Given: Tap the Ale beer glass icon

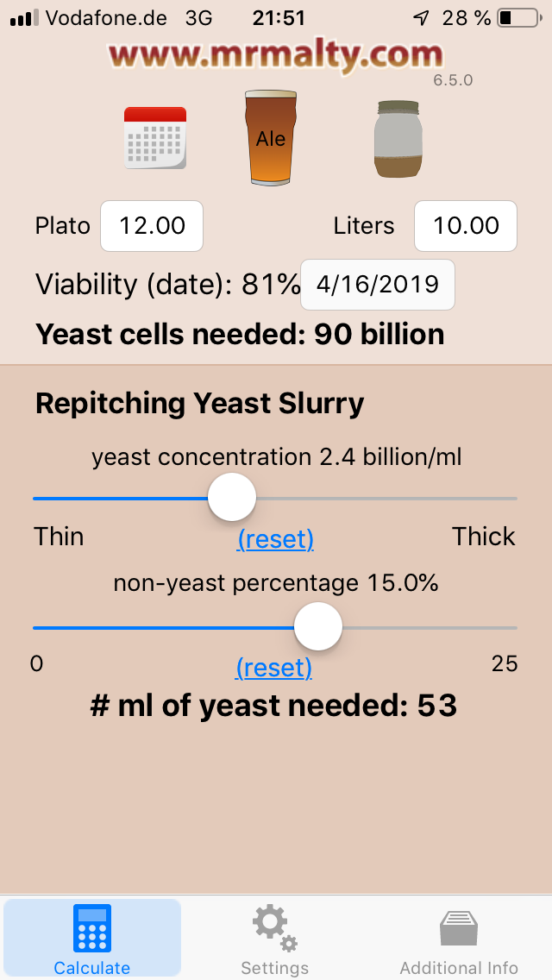Looking at the screenshot, I should pos(270,137).
